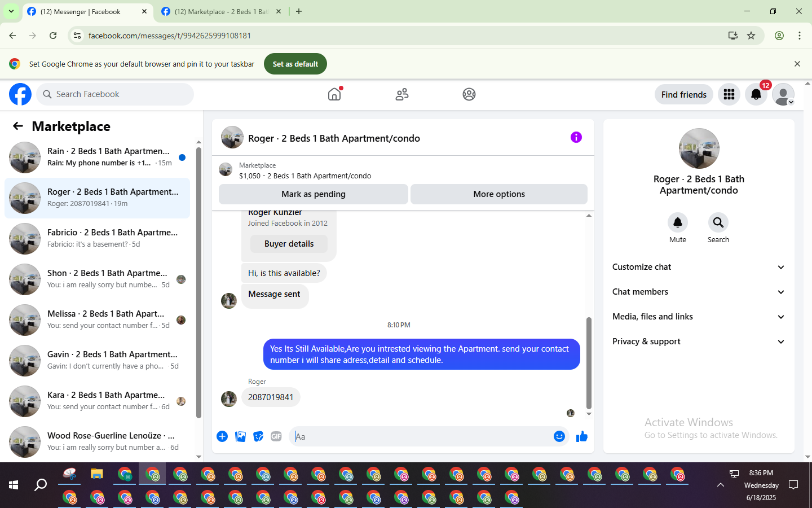
Task: Go to the Facebook Home feed icon
Action: pyautogui.click(x=335, y=94)
